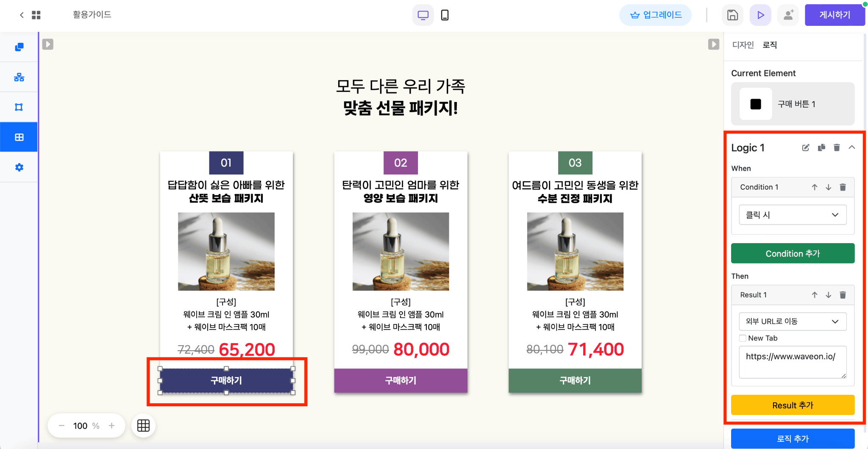Edit Logic 1 with the pencil icon
The height and width of the screenshot is (449, 868).
pyautogui.click(x=806, y=147)
